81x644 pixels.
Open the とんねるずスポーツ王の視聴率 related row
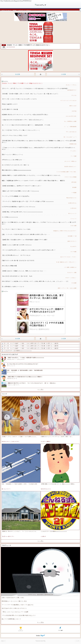click(40, 351)
